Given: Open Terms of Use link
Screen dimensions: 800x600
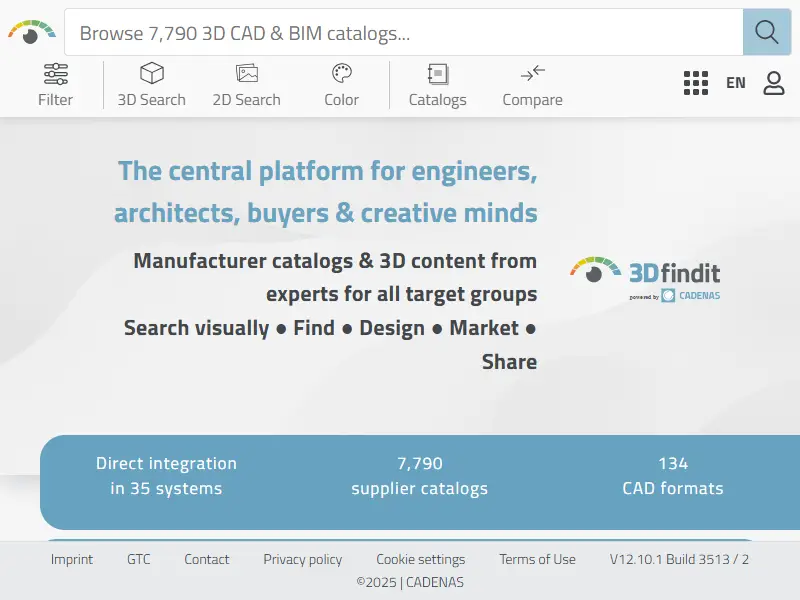Looking at the screenshot, I should click(x=537, y=559).
